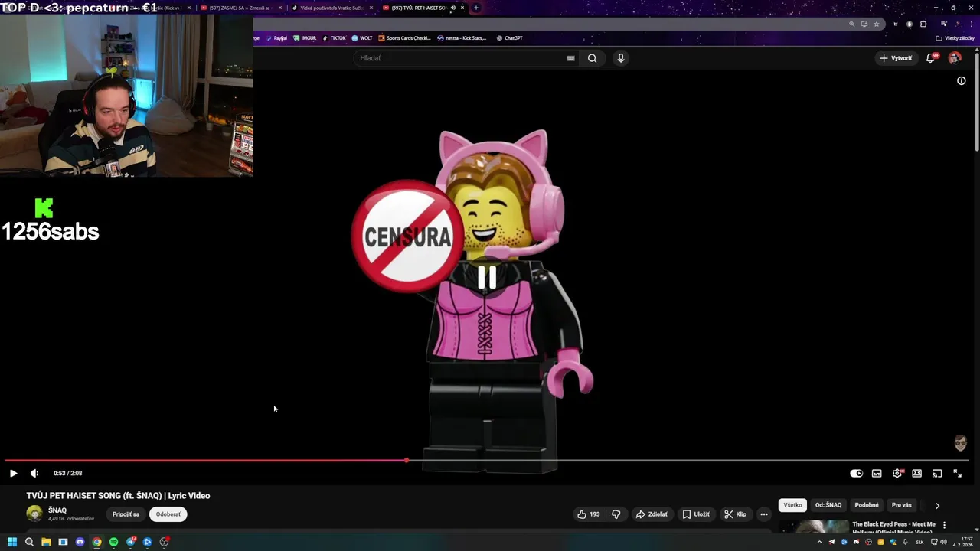Open the Sports Cards Checklist bookmark
This screenshot has width=980, height=551.
click(405, 38)
